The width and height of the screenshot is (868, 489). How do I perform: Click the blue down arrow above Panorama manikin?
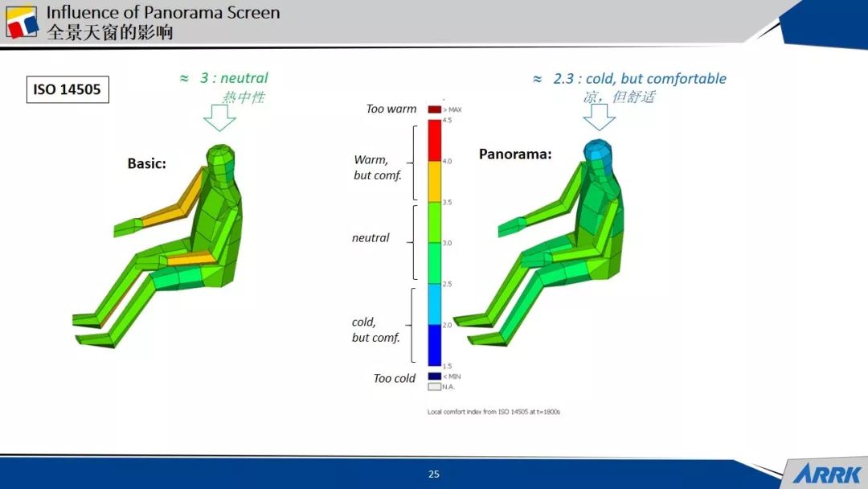599,117
